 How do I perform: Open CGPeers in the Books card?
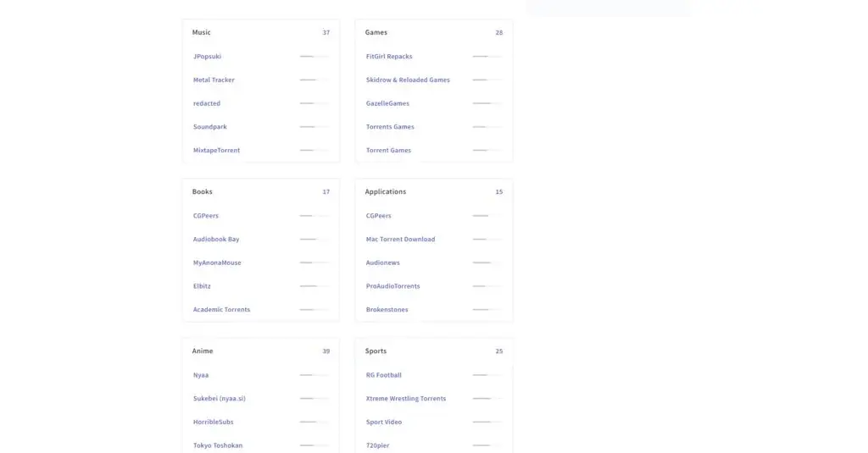[206, 216]
